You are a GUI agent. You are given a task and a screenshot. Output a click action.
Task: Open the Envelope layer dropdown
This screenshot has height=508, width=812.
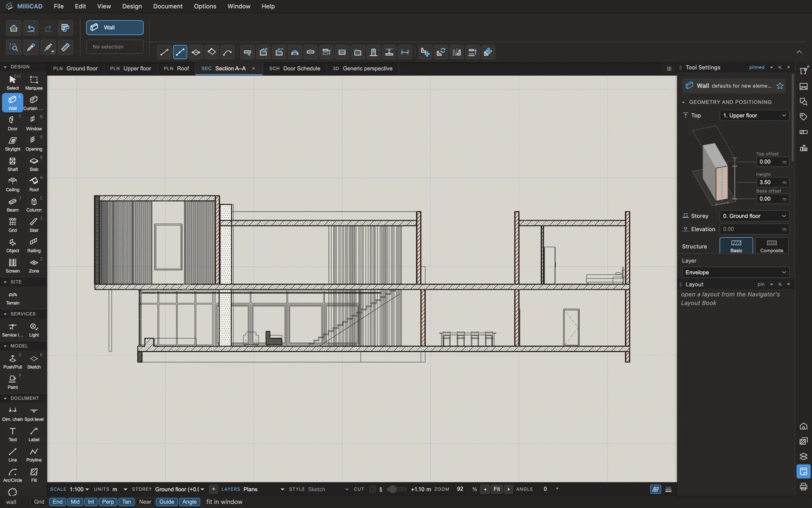pos(735,272)
